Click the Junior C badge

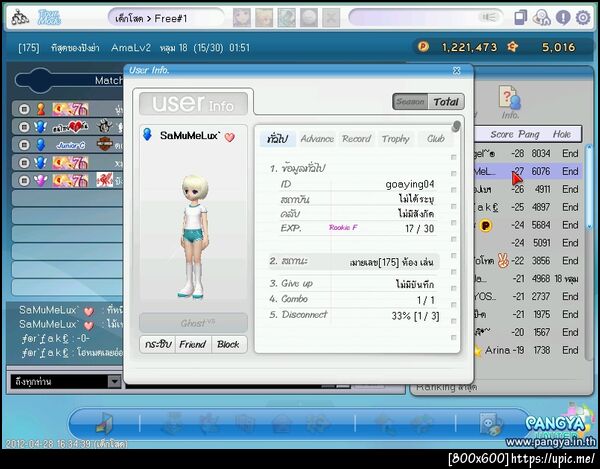coord(71,145)
